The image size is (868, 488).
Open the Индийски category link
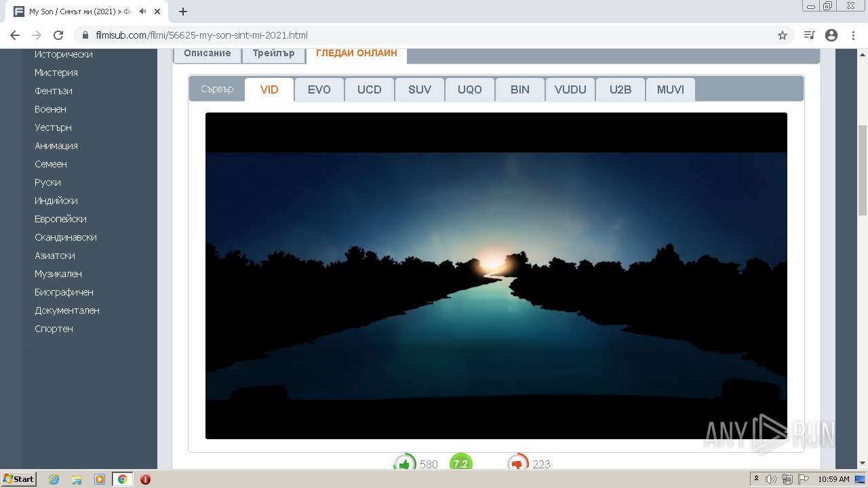pyautogui.click(x=56, y=201)
